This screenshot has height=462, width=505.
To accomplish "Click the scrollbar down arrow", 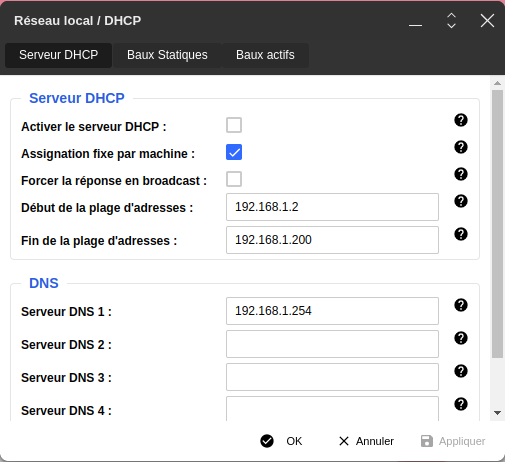I will [x=497, y=413].
